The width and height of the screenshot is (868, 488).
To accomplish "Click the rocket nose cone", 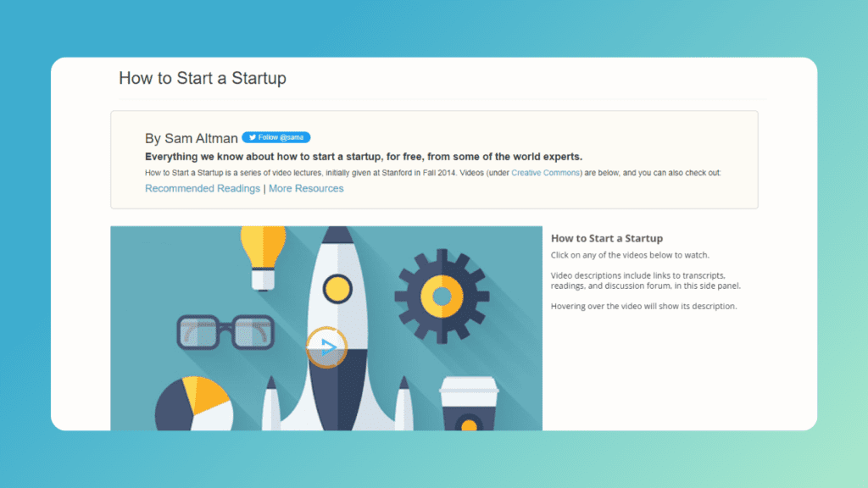I will click(x=337, y=235).
